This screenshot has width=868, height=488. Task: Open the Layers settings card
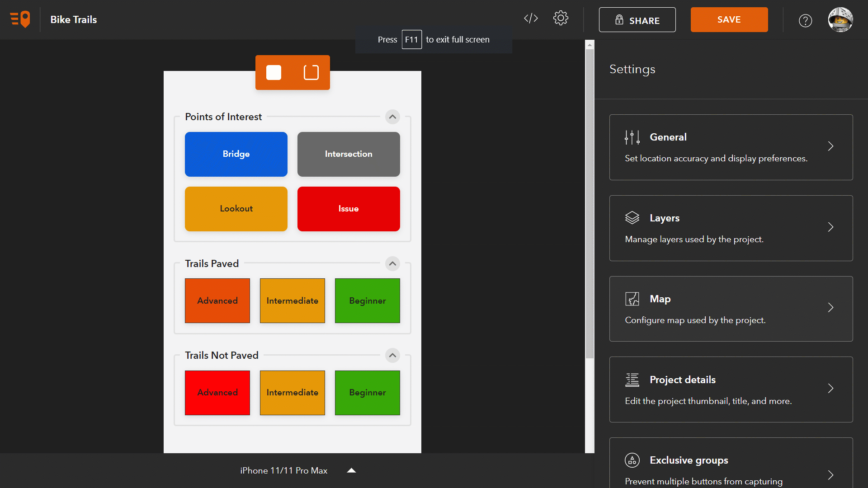click(731, 228)
